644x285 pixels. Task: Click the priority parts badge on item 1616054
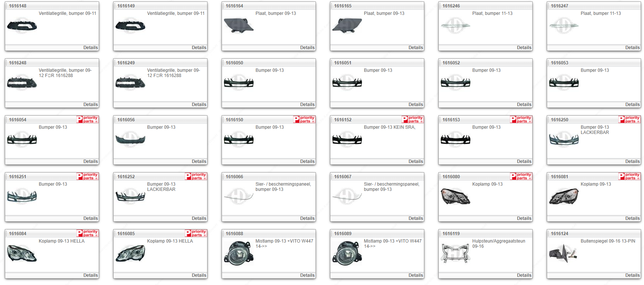88,119
